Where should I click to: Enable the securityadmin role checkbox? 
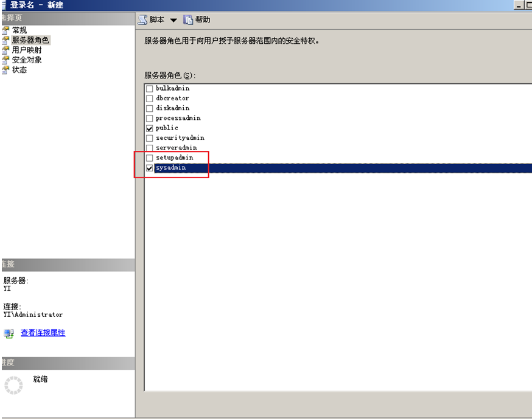(149, 137)
